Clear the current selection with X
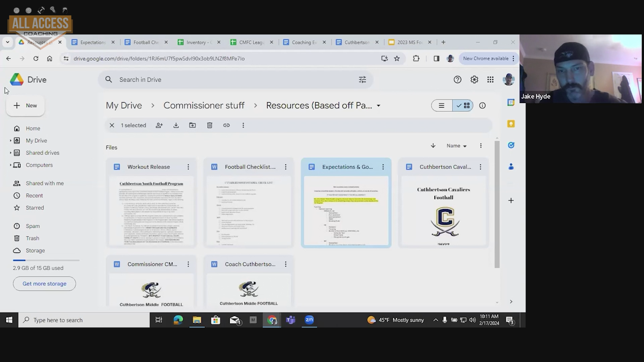The width and height of the screenshot is (644, 362). click(x=112, y=125)
